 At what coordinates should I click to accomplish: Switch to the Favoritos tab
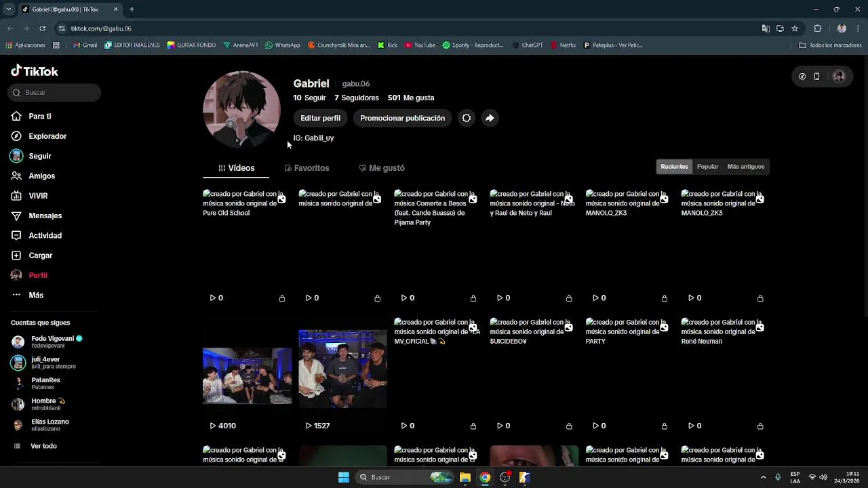point(307,168)
